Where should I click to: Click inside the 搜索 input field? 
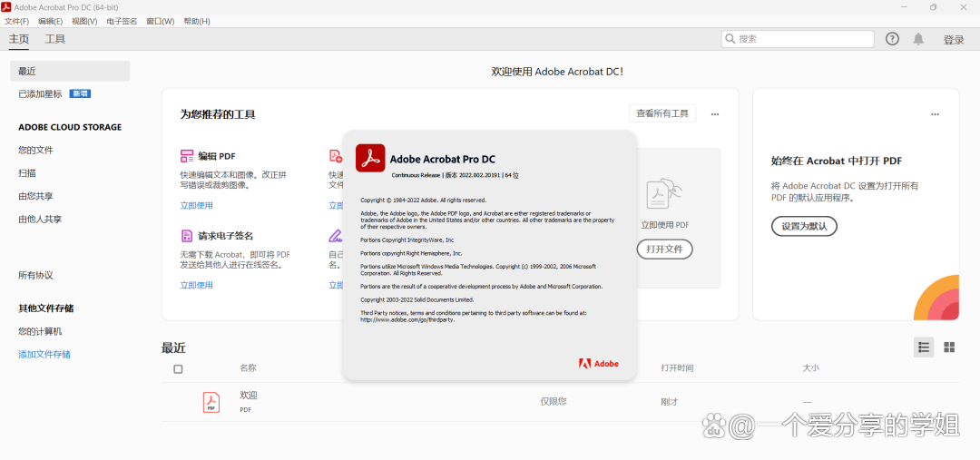pyautogui.click(x=798, y=39)
